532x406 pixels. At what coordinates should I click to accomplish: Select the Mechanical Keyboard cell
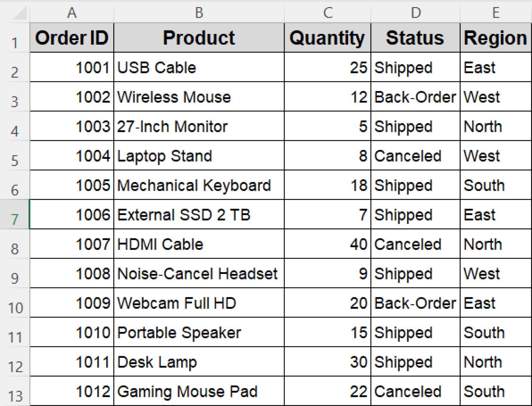(199, 185)
